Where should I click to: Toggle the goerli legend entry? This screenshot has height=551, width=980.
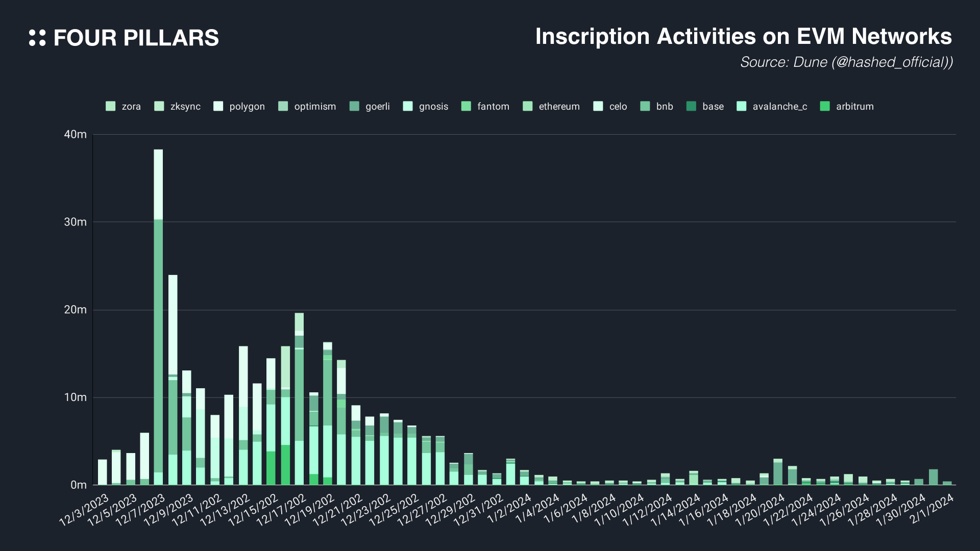pos(370,106)
